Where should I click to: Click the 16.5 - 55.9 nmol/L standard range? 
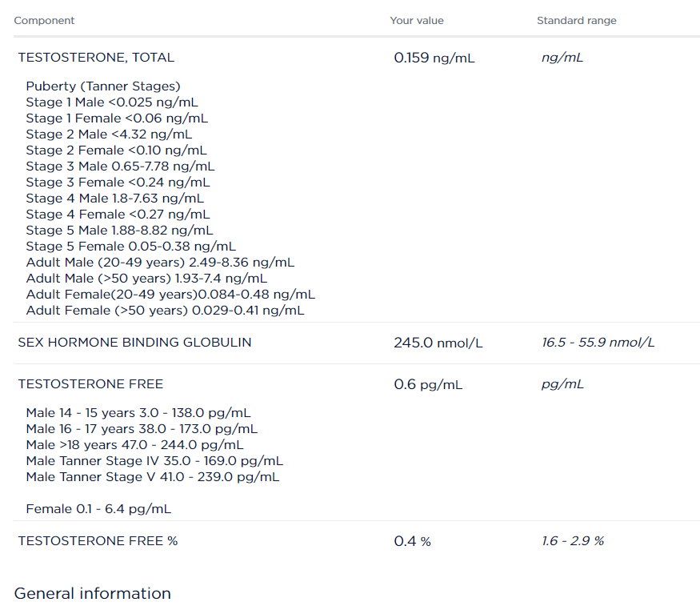click(x=598, y=343)
